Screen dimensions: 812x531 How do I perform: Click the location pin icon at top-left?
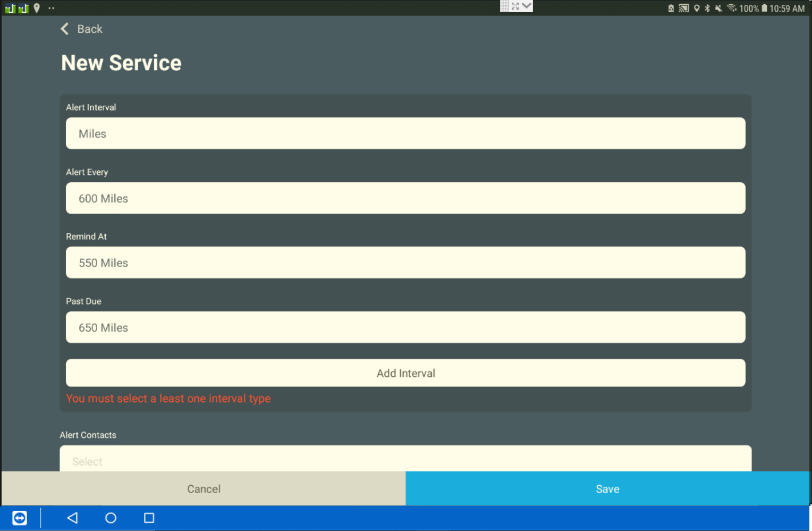tap(37, 8)
